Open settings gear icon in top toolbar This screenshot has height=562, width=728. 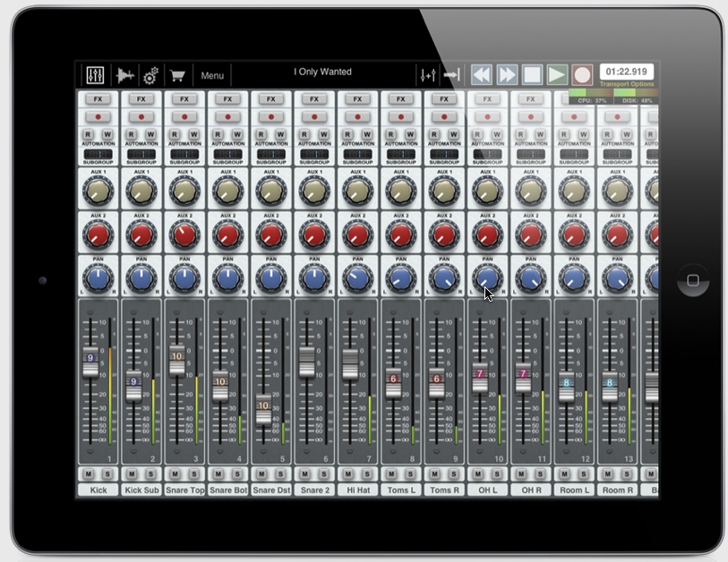151,75
